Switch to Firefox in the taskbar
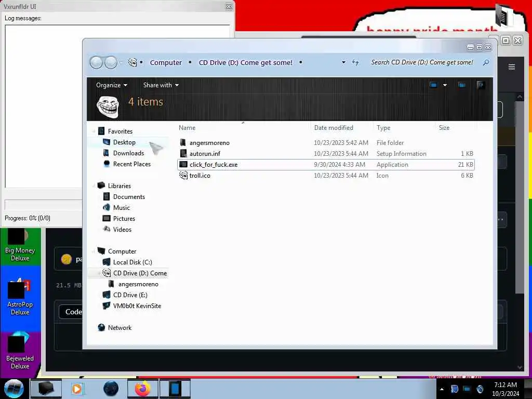Screen dimensions: 532x399 point(143,389)
